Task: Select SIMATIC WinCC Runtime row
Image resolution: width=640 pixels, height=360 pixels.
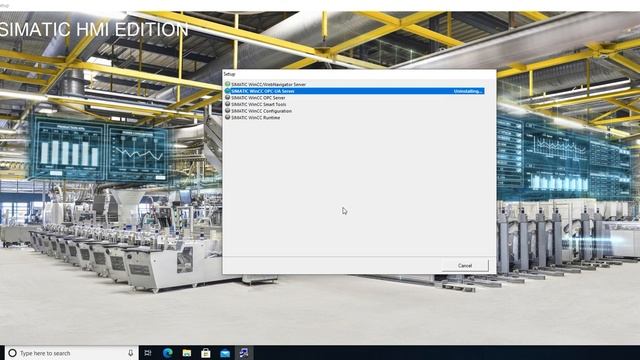Action: [x=354, y=117]
